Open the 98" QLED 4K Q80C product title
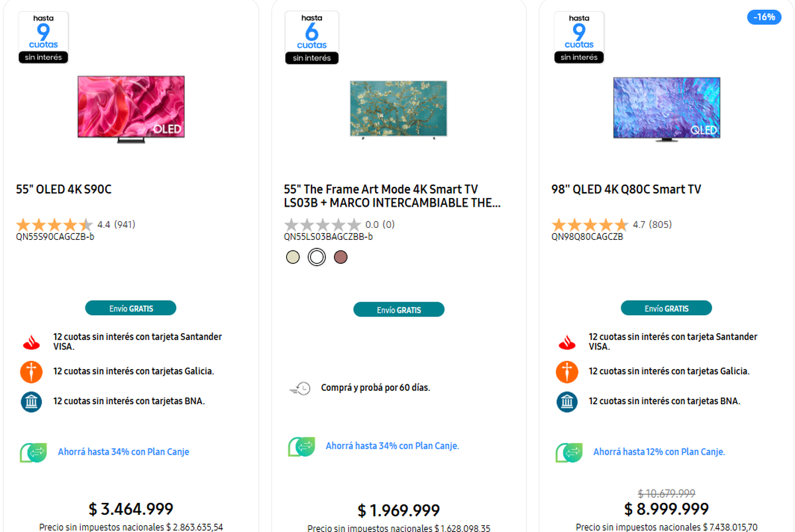This screenshot has width=795, height=532. (x=625, y=189)
